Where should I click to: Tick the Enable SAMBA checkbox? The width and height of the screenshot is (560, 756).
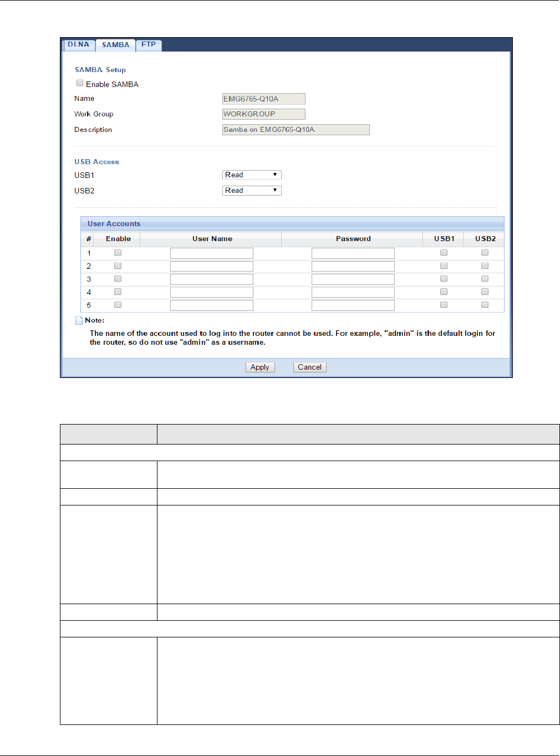click(80, 83)
